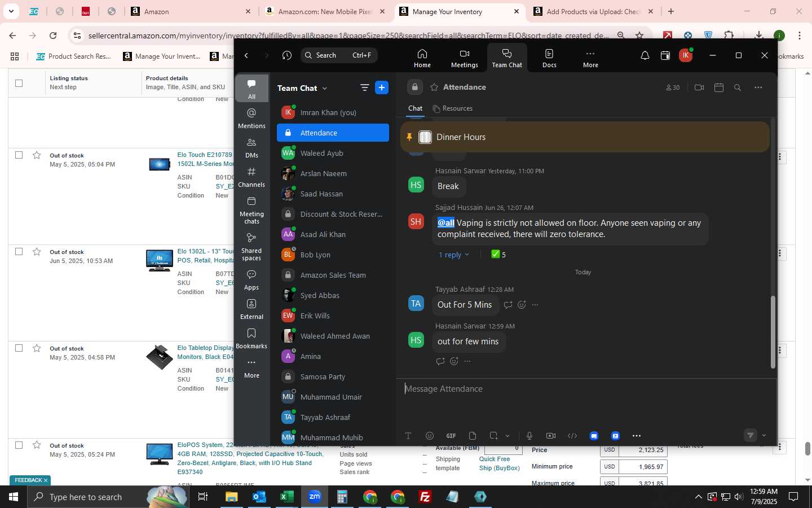Favorite the May 5, 05:04 PM listing star
The image size is (812, 508).
(x=37, y=155)
